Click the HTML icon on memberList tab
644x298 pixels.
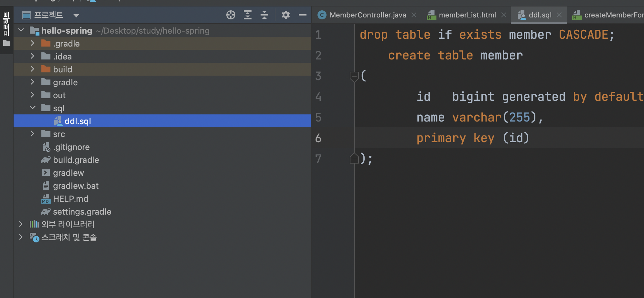431,15
